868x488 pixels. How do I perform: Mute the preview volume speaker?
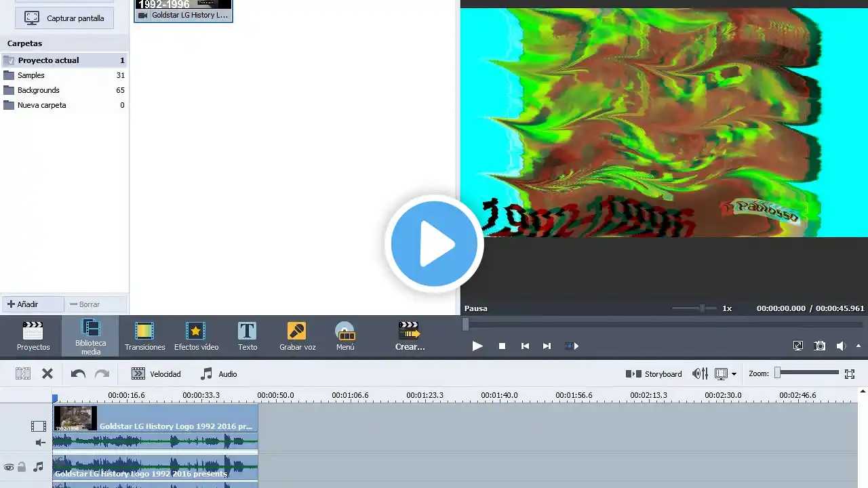coord(841,346)
